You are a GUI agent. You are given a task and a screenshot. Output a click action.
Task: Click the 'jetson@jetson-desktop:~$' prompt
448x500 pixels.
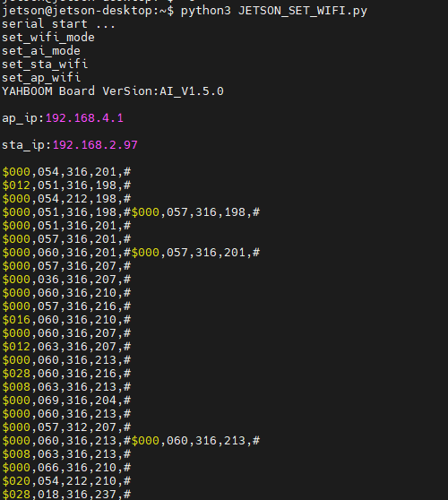point(88,11)
